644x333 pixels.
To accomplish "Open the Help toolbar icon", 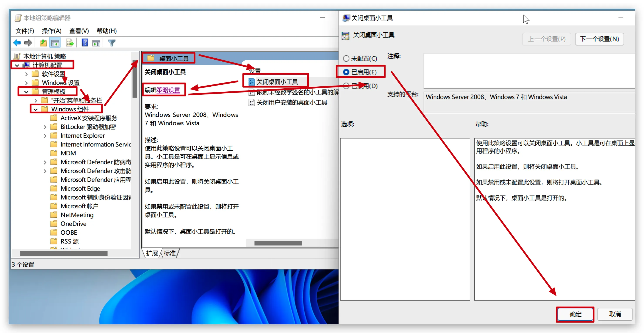I will click(x=85, y=43).
